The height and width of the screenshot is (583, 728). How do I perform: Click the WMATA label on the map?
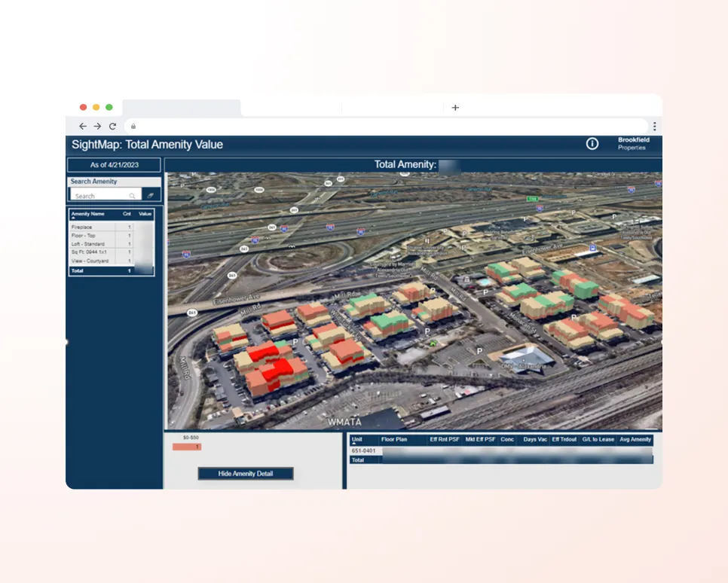coord(344,422)
